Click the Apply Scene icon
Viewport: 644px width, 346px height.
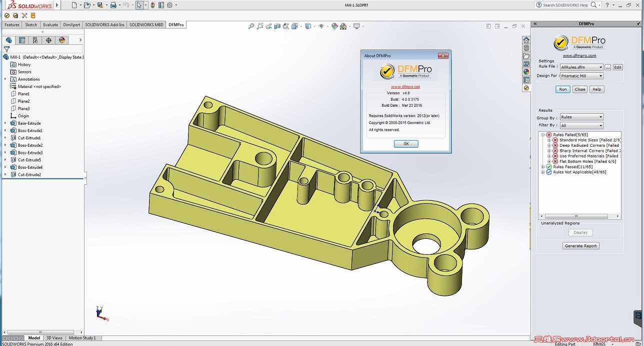343,26
